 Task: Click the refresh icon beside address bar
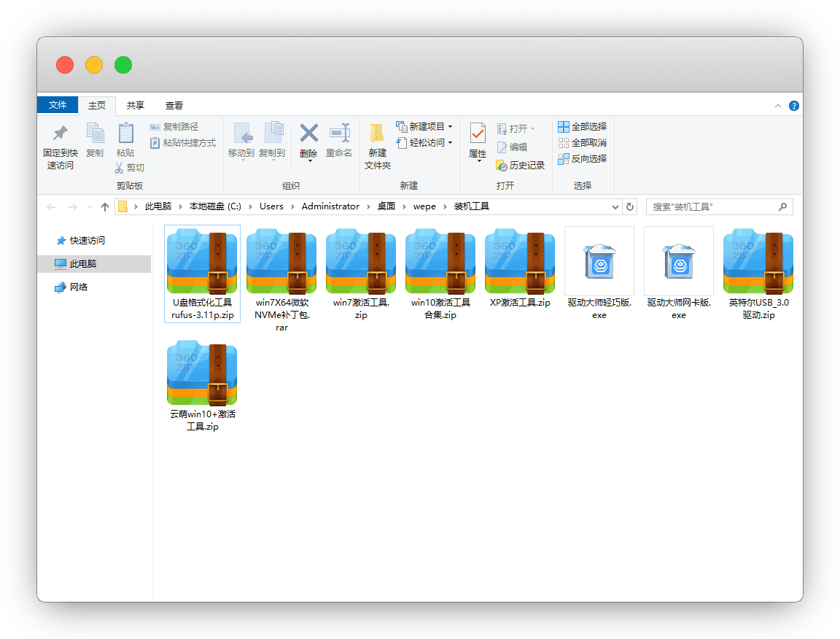pos(631,207)
